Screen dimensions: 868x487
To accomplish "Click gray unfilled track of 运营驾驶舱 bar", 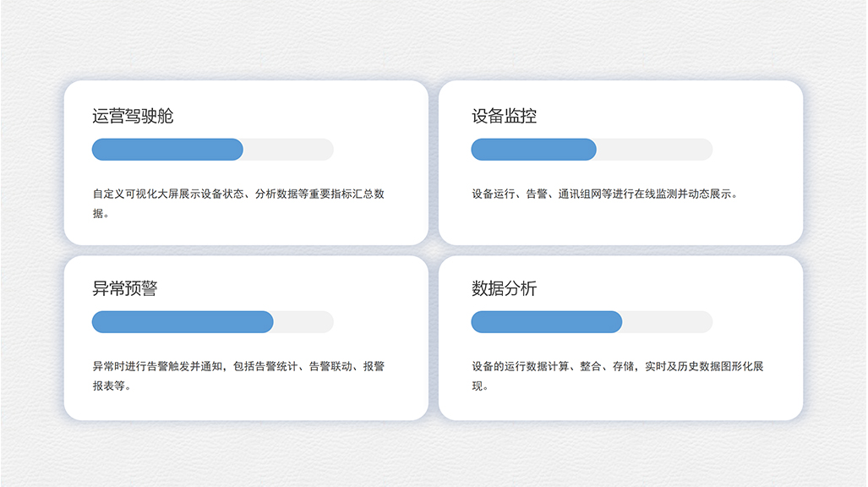I will (288, 150).
